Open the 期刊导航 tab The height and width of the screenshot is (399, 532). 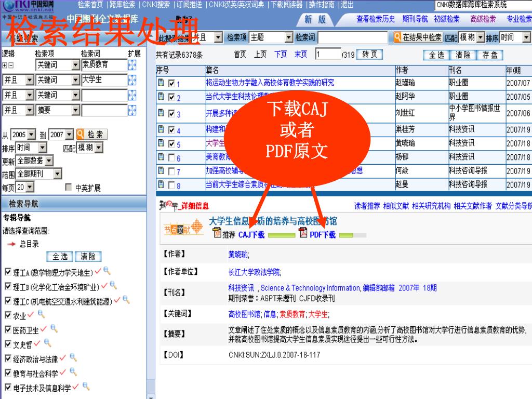(415, 19)
